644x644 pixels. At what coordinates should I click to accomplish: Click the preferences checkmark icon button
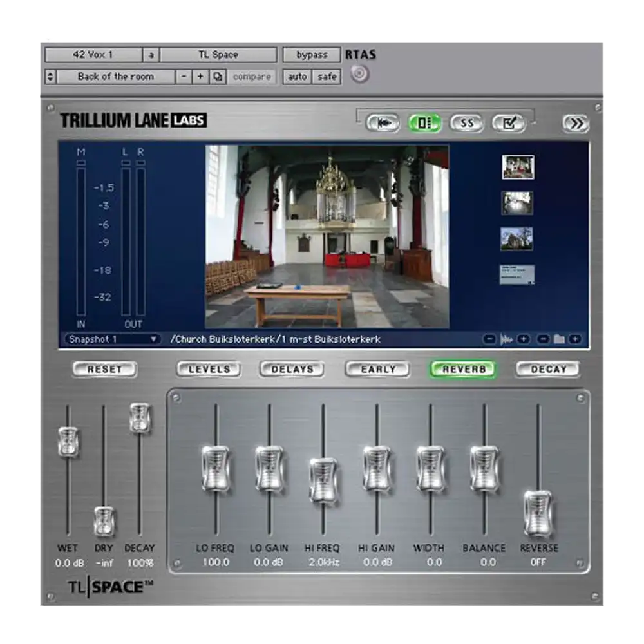(x=509, y=124)
